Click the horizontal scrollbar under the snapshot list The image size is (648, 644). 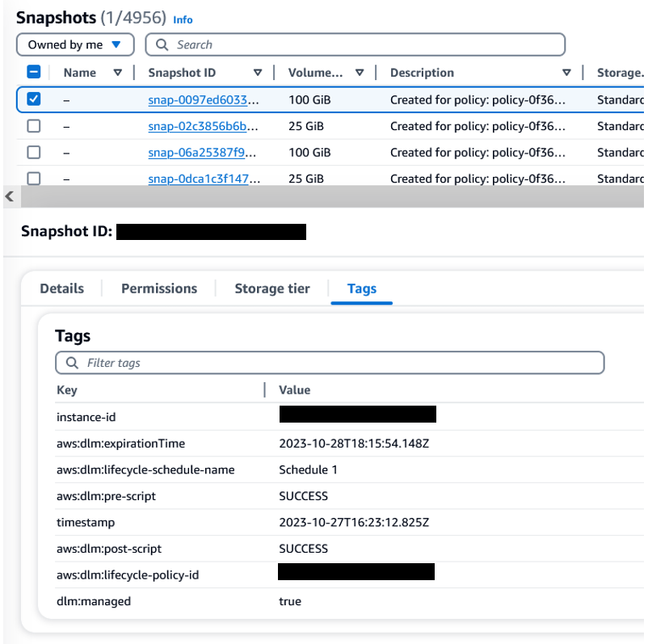tap(323, 196)
